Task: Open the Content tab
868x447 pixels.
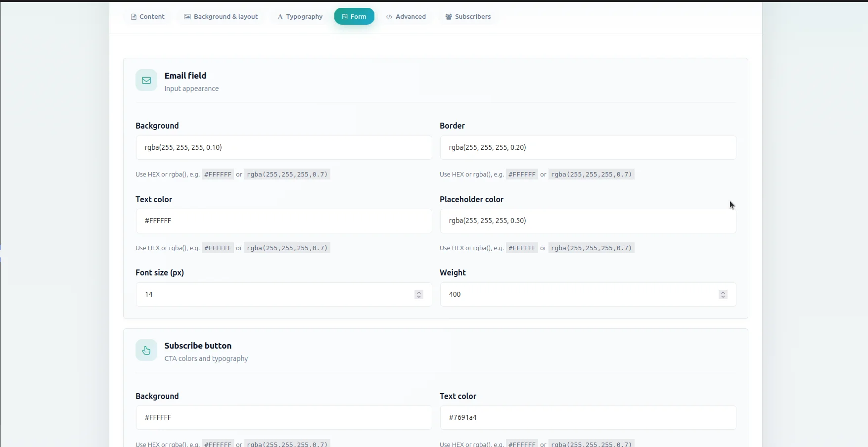Action: click(x=147, y=16)
